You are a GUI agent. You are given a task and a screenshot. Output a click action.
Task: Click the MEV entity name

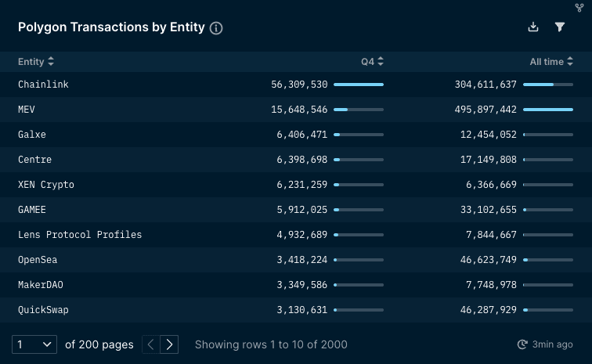point(27,110)
